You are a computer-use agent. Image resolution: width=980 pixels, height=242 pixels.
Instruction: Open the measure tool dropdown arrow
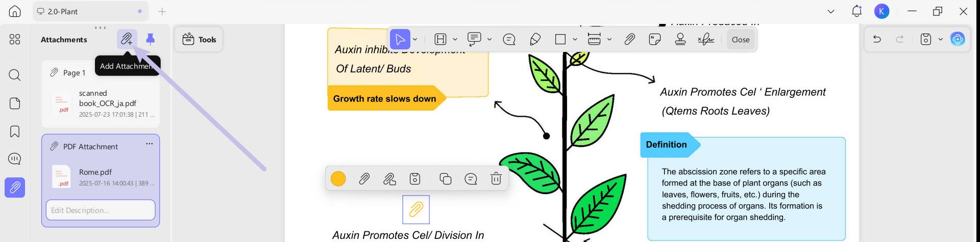(609, 39)
